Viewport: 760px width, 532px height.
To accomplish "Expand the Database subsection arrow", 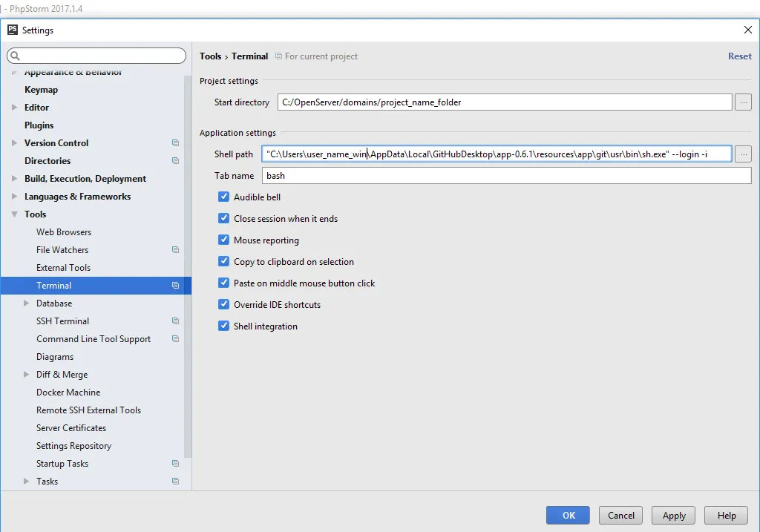I will [26, 303].
